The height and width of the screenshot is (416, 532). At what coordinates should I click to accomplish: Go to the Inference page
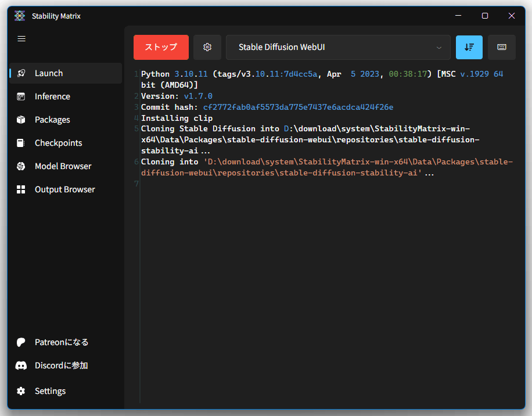tap(66, 96)
